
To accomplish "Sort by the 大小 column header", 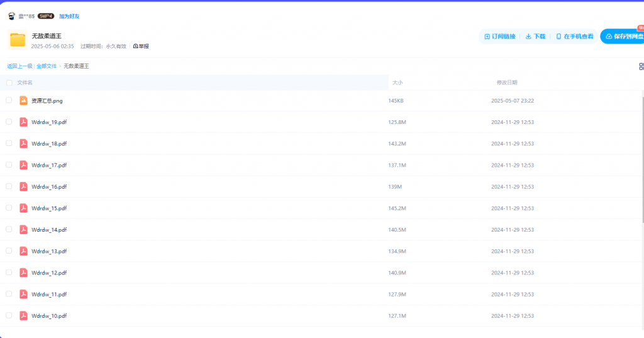I will 397,82.
